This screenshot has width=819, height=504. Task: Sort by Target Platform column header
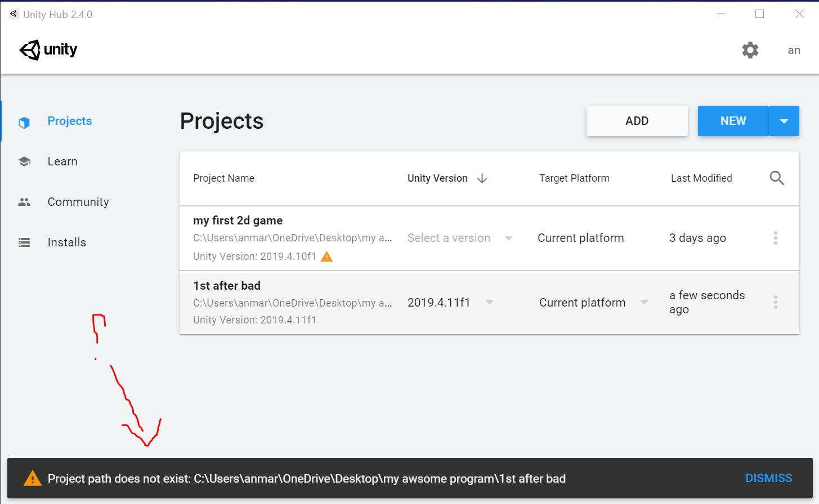point(574,178)
